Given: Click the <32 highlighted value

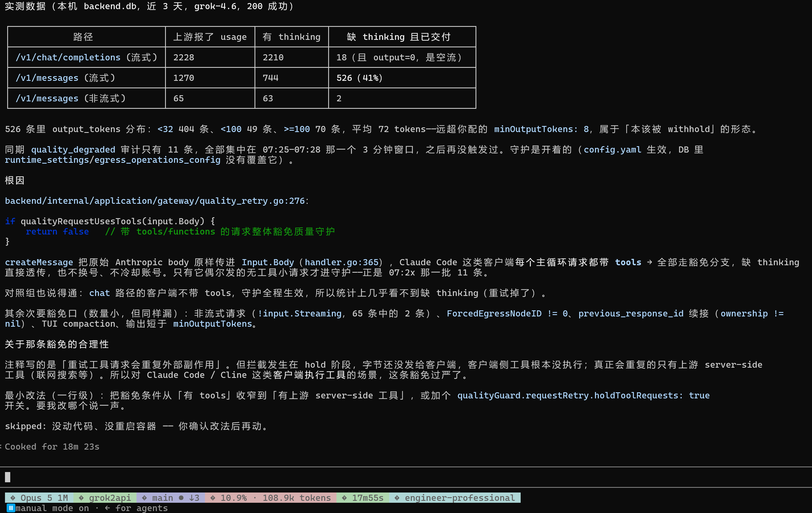Looking at the screenshot, I should (x=165, y=129).
